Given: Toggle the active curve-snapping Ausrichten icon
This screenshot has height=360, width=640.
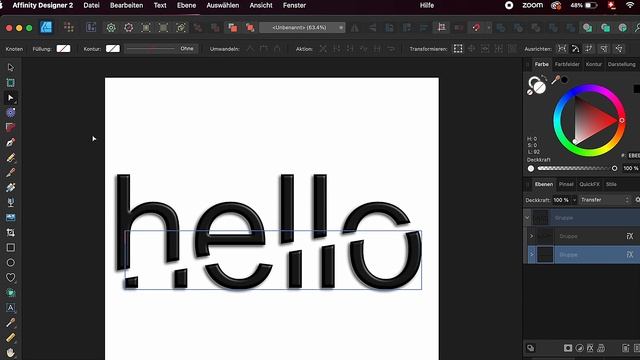Looking at the screenshot, I should pyautogui.click(x=576, y=49).
